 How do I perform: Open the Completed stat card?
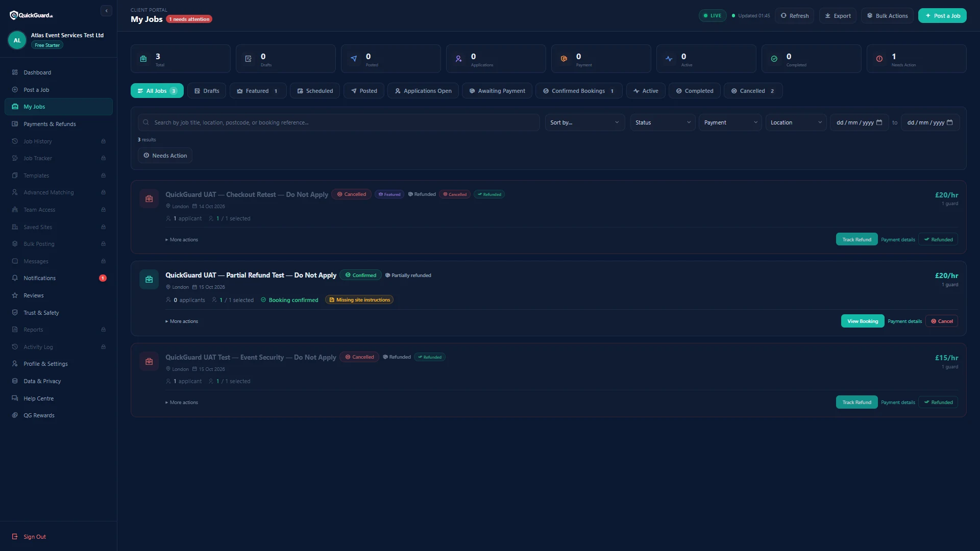811,59
